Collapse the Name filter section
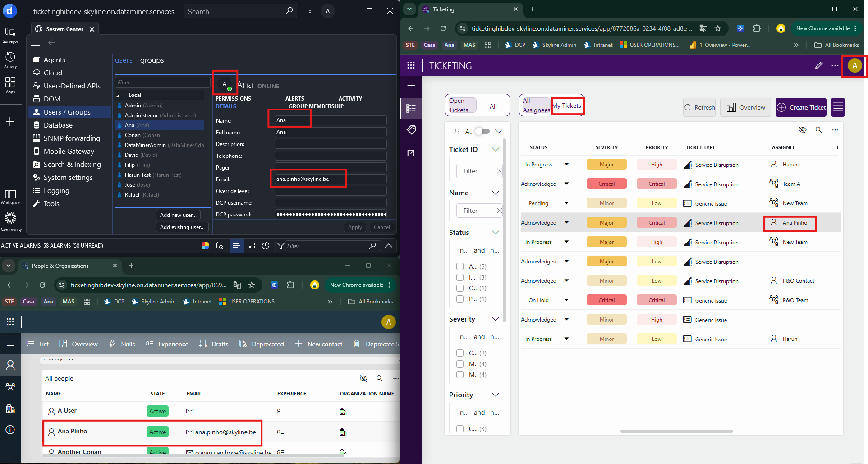This screenshot has width=868, height=464. pos(496,193)
